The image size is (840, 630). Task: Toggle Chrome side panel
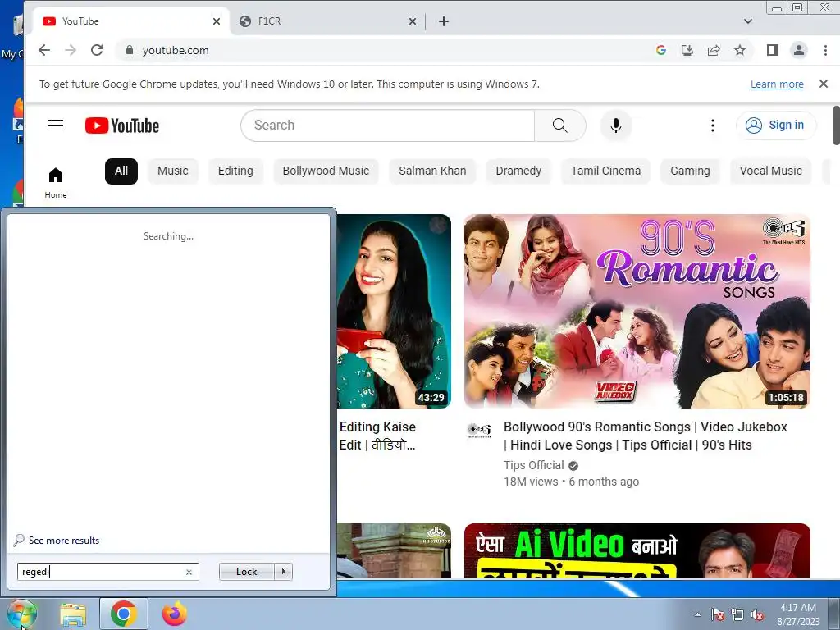(x=772, y=50)
